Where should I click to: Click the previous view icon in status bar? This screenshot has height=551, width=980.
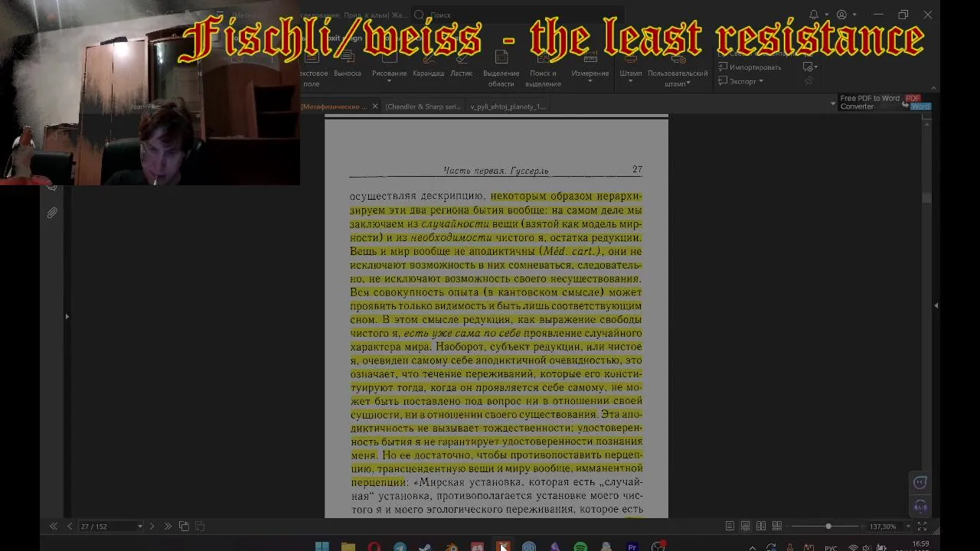click(184, 527)
